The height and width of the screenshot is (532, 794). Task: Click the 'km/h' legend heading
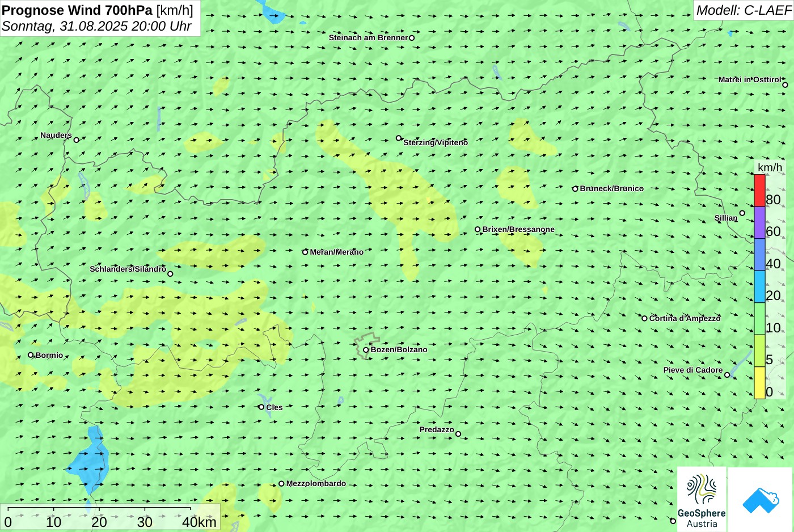pos(770,167)
